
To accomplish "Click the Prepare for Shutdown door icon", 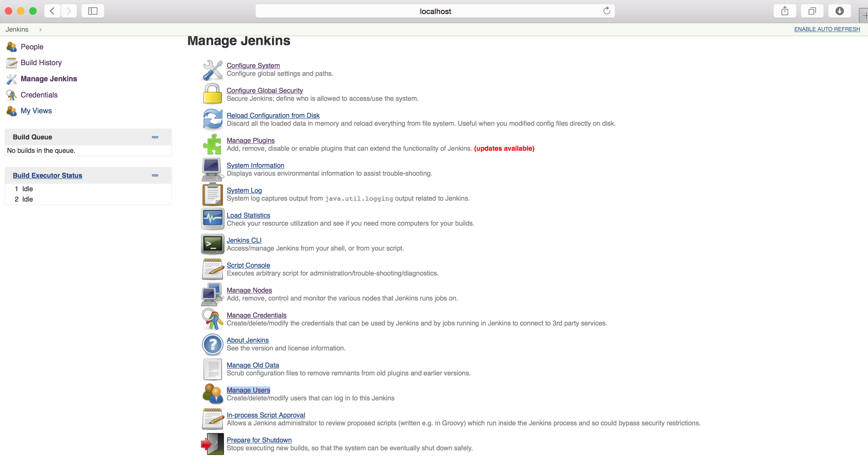I will [213, 444].
